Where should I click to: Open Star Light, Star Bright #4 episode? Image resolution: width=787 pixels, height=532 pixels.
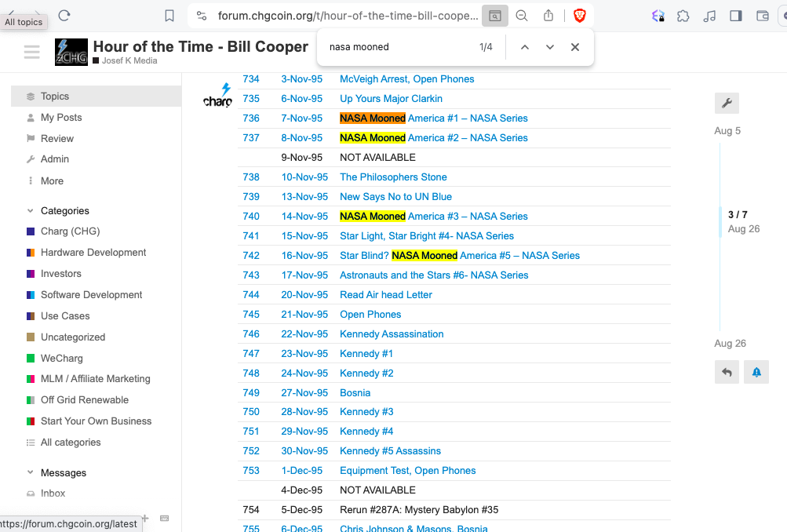tap(427, 236)
